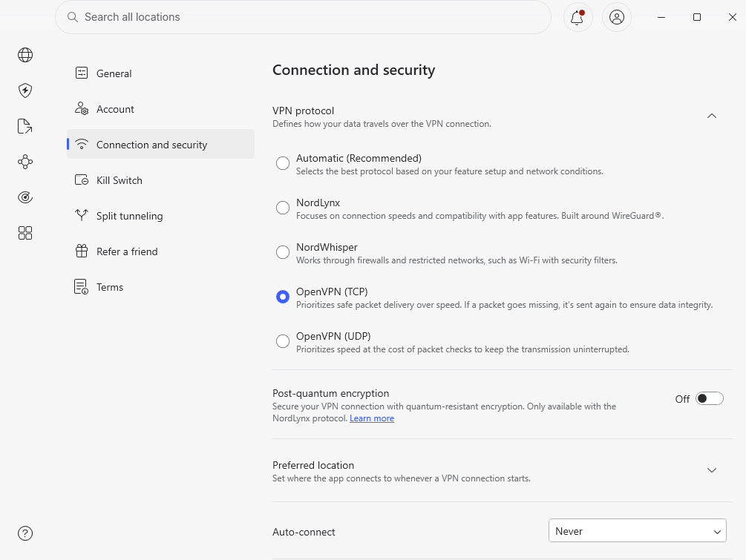Open the globe VPN locations icon
Image resolution: width=746 pixels, height=560 pixels.
pyautogui.click(x=25, y=55)
